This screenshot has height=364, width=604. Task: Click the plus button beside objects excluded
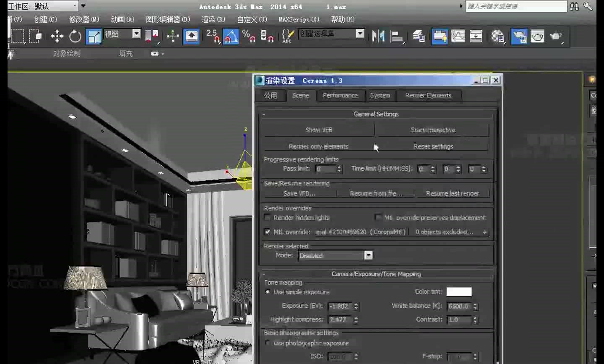485,232
